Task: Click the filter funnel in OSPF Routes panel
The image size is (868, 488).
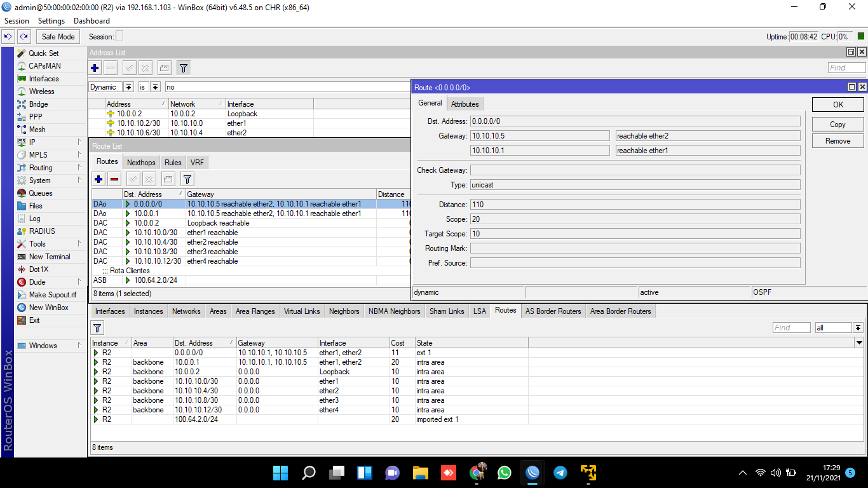Action: point(97,328)
